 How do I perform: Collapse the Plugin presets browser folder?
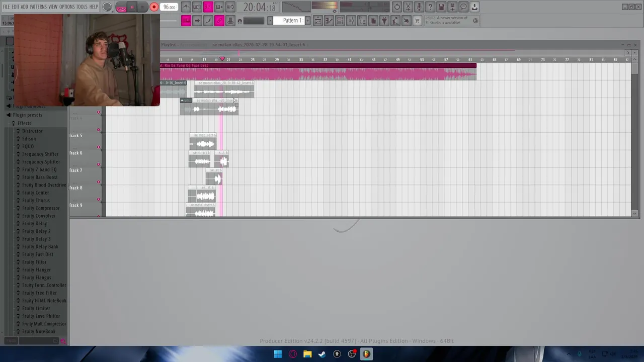[x=27, y=115]
